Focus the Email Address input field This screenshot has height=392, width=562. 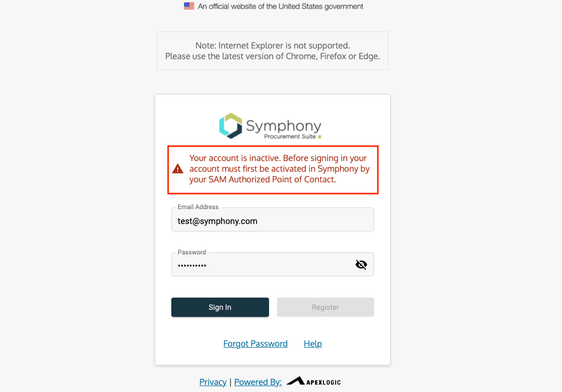pyautogui.click(x=272, y=220)
